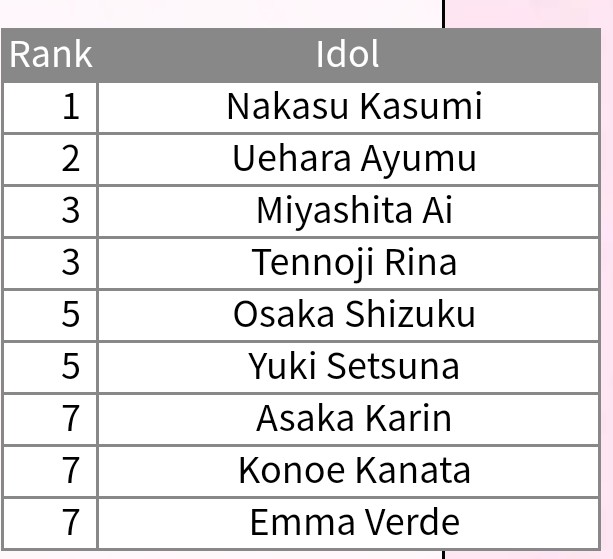Image resolution: width=613 pixels, height=559 pixels.
Task: Click rank 5 cell beside Osaka Shizuku
Action: (51, 314)
